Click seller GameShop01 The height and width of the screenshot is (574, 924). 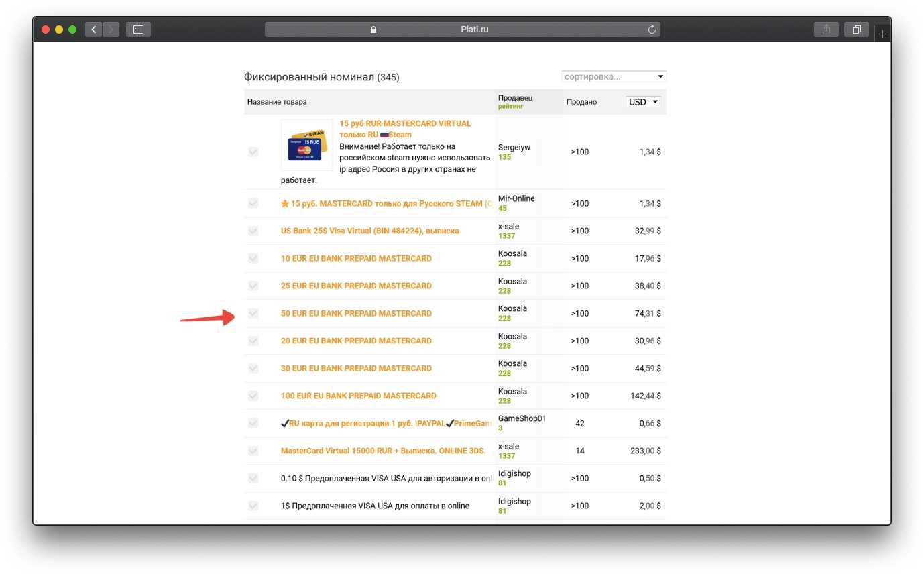[x=522, y=418]
